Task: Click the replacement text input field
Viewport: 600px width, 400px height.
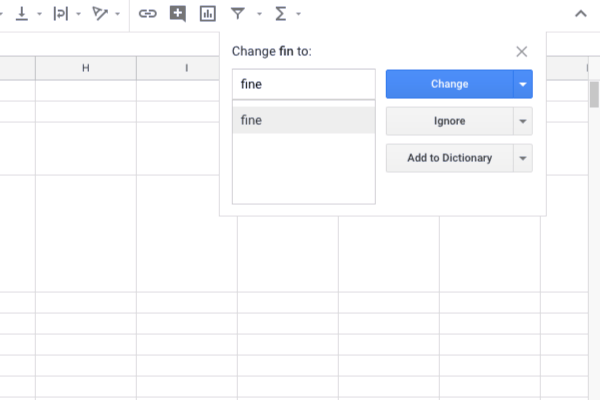Action: (x=303, y=85)
